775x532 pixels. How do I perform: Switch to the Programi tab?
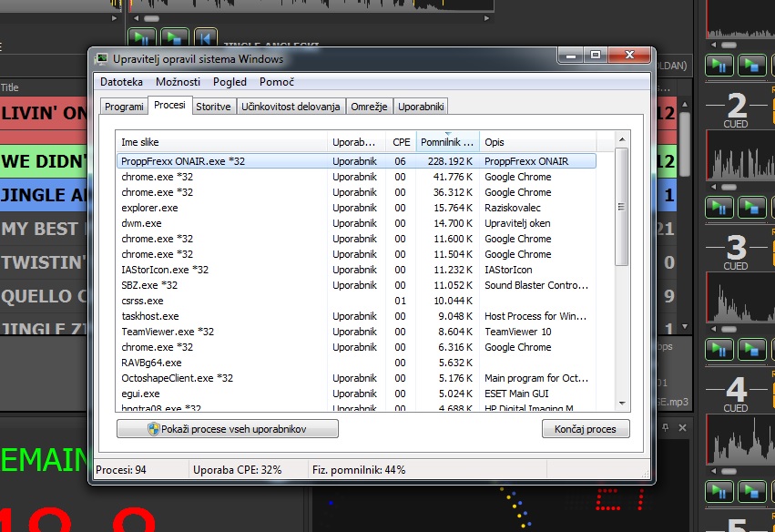tap(124, 107)
